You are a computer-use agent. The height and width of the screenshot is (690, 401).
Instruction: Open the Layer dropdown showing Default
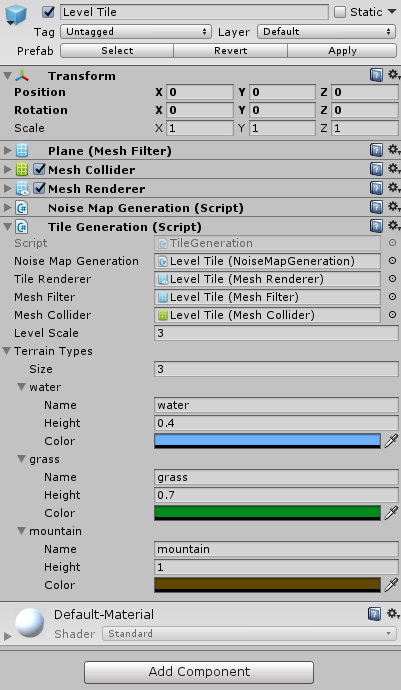(327, 32)
